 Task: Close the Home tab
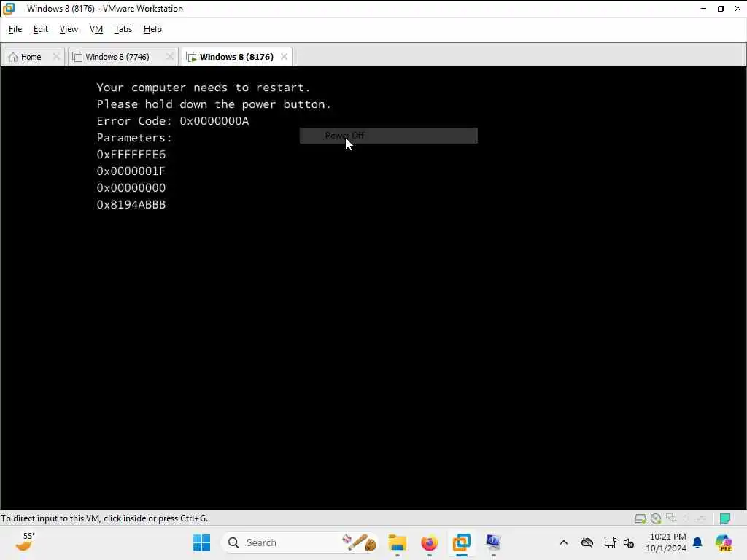point(56,57)
